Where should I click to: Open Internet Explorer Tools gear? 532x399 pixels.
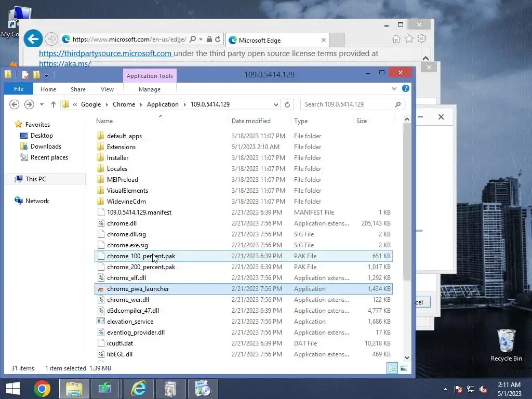click(422, 38)
